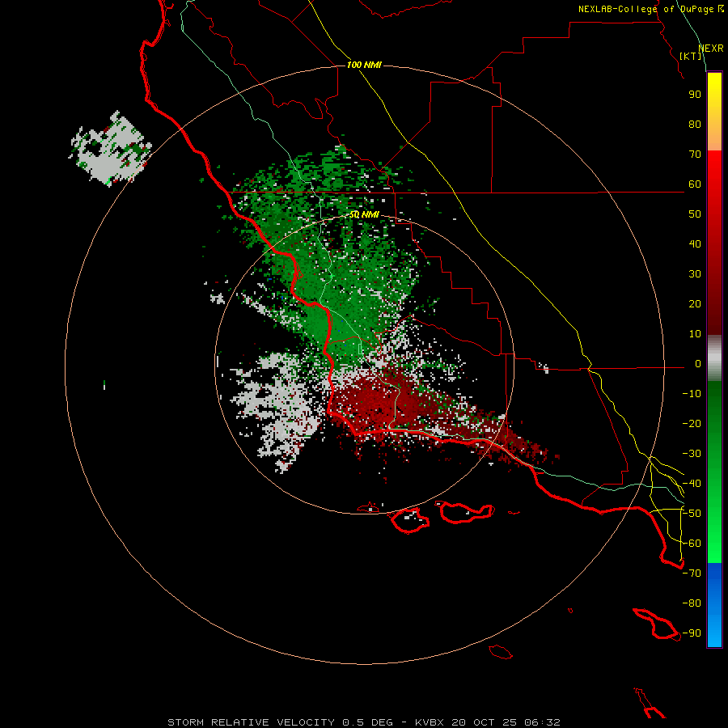Click the -90 value on velocity scale
Viewport: 728px width, 728px height.
692,633
